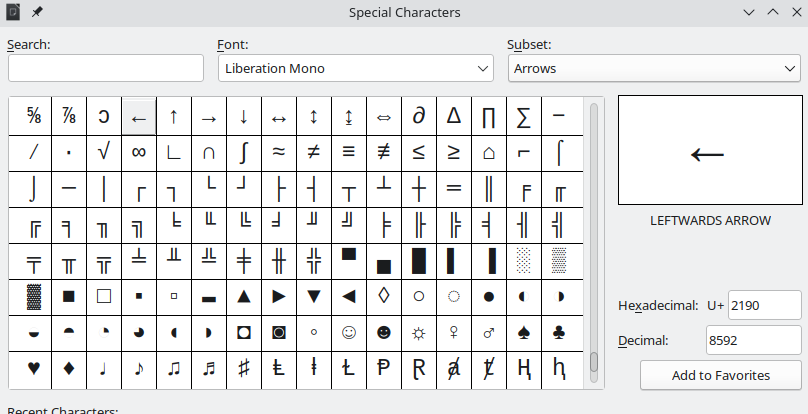The image size is (808, 414).
Task: Pick the not equal to symbol
Action: [x=313, y=153]
